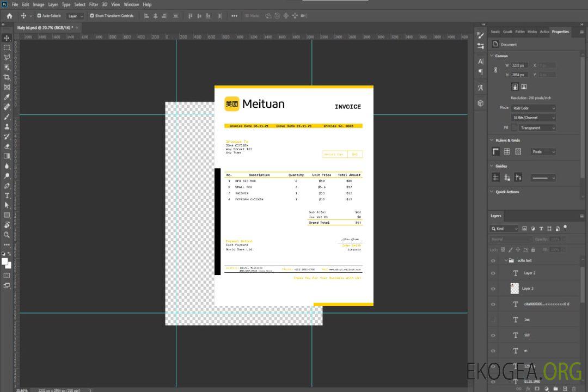
Task: Click the canvas Width input field
Action: point(520,65)
